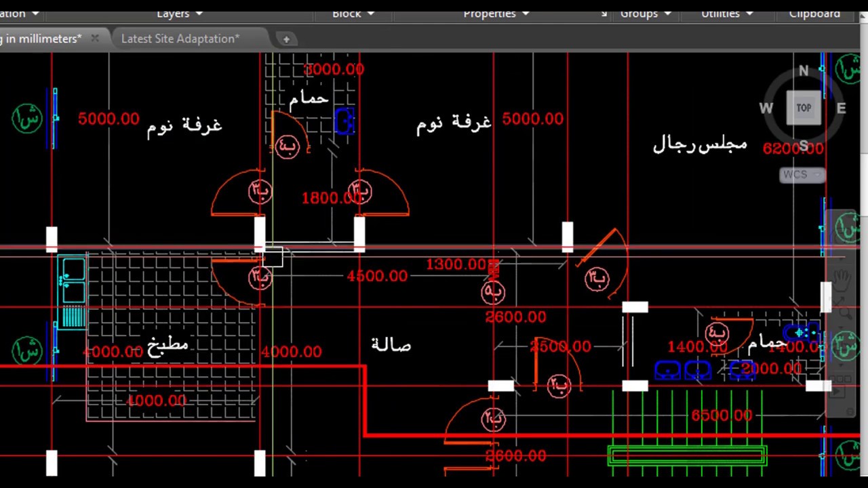Select the 6500.00 dimension text
The height and width of the screenshot is (488, 868).
coord(722,415)
